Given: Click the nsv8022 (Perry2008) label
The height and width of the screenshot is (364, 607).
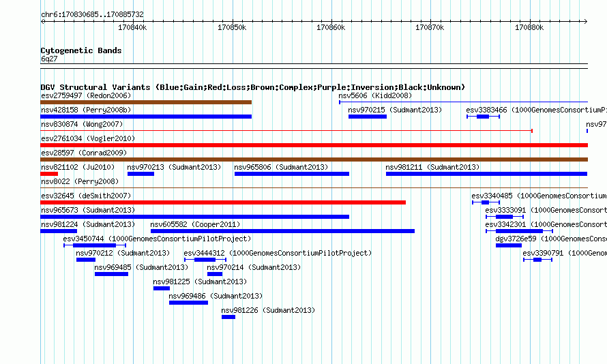Looking at the screenshot, I should pos(80,181).
